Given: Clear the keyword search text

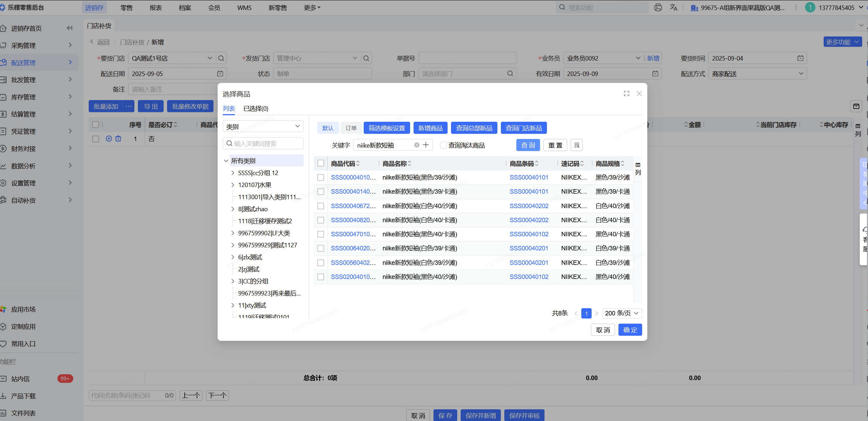Looking at the screenshot, I should [417, 145].
